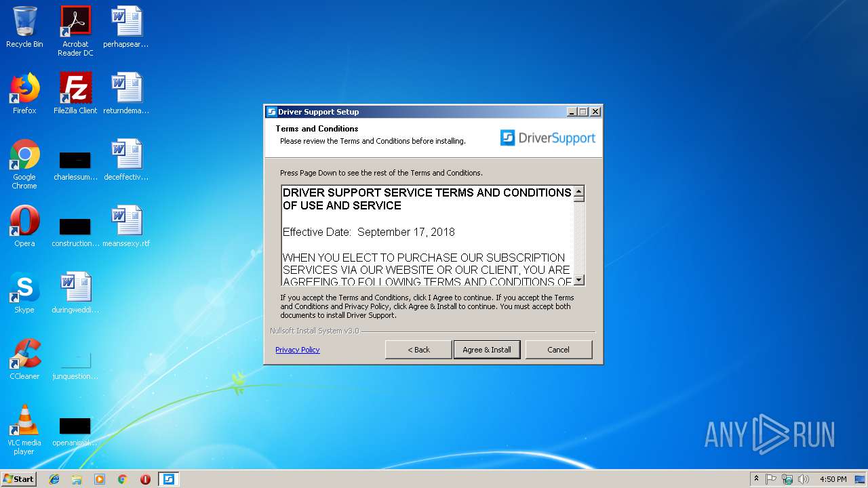Select the returndema Word document icon

(126, 94)
